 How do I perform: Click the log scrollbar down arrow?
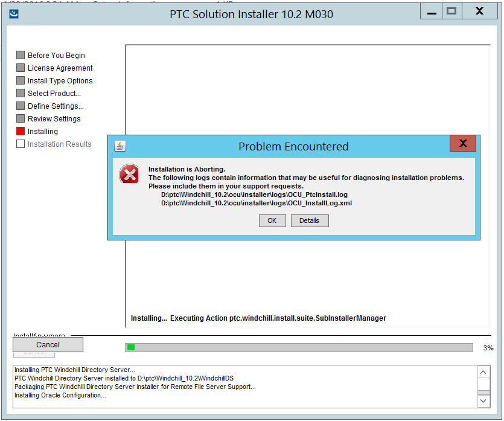483,400
